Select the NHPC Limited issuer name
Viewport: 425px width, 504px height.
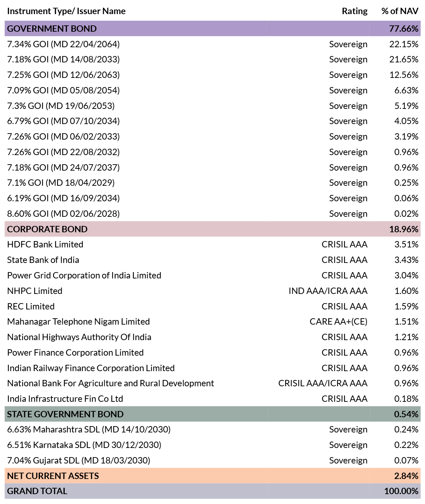click(x=35, y=291)
